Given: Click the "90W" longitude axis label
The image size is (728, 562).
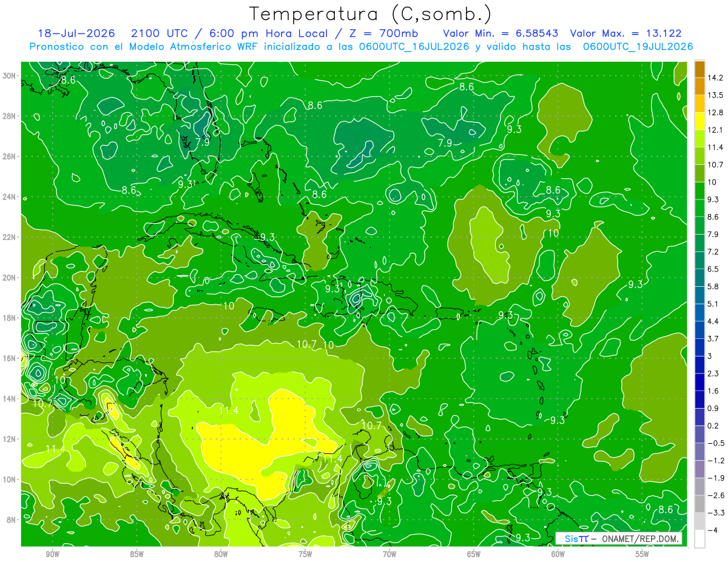Looking at the screenshot, I should click(x=52, y=554).
